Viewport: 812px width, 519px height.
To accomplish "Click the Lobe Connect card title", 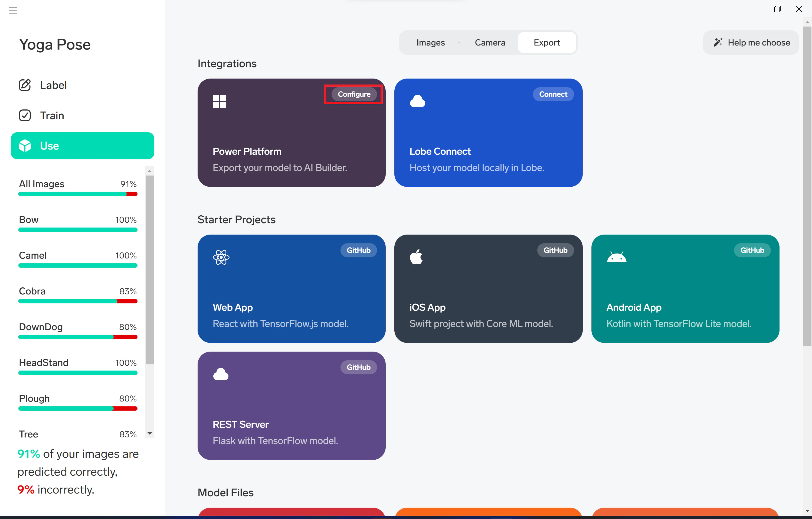I will click(x=440, y=151).
